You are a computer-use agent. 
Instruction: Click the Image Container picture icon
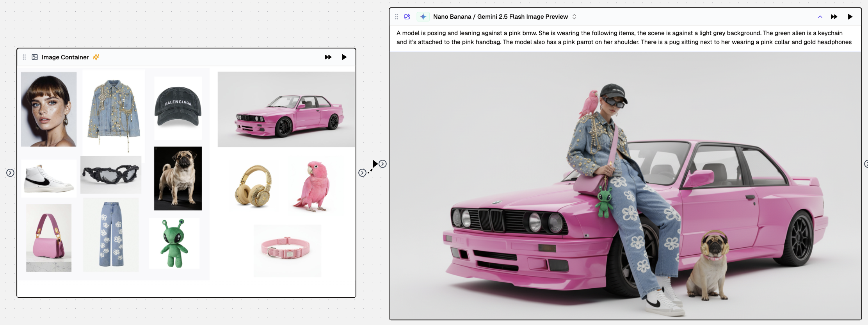coord(35,57)
